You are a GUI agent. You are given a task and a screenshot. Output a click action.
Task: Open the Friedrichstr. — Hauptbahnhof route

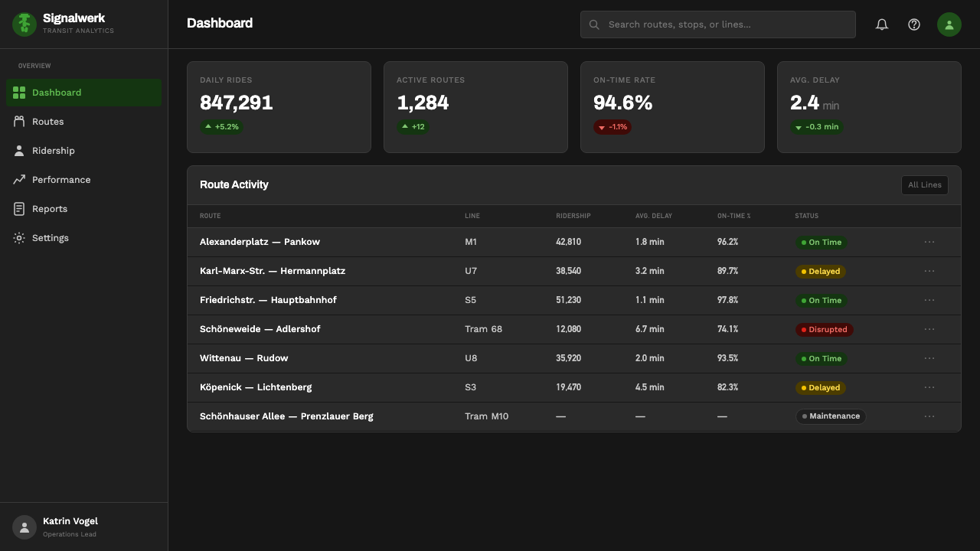(268, 300)
